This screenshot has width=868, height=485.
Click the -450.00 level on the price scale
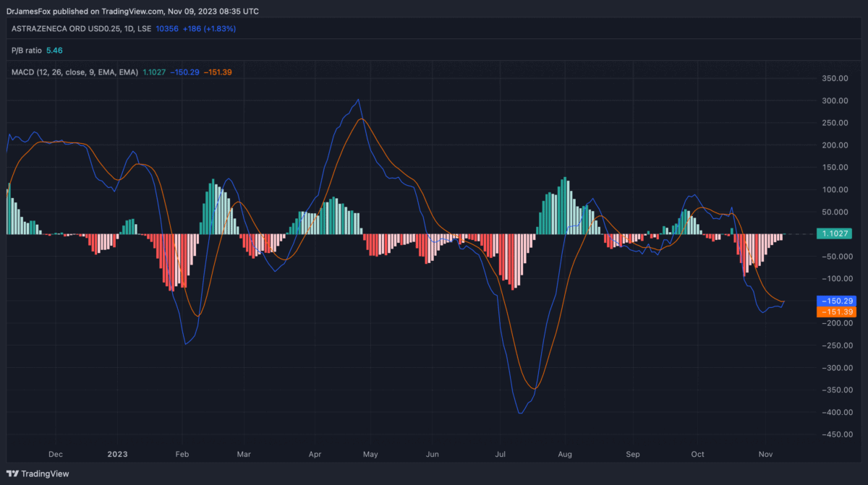(833, 434)
